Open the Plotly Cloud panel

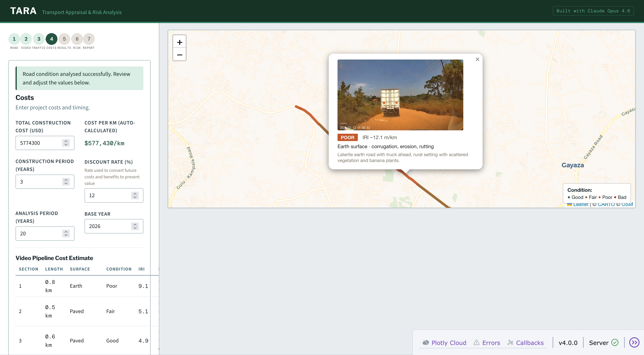click(444, 342)
